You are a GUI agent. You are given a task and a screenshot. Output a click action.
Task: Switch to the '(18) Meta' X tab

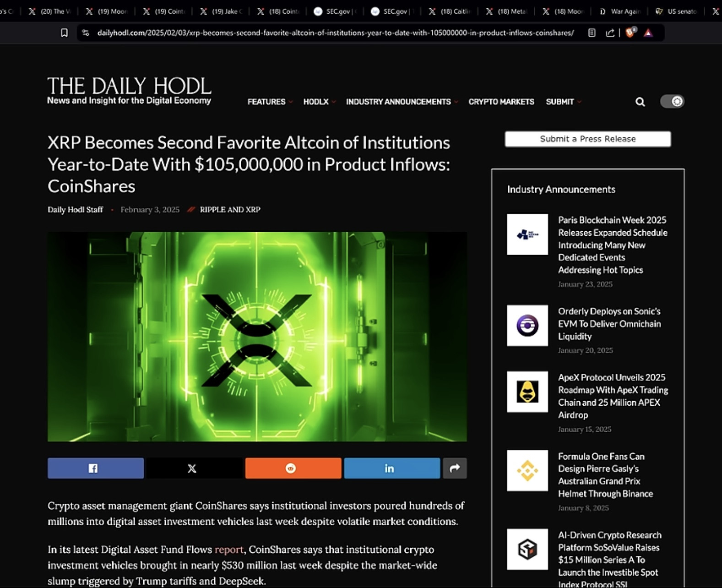[x=507, y=11]
